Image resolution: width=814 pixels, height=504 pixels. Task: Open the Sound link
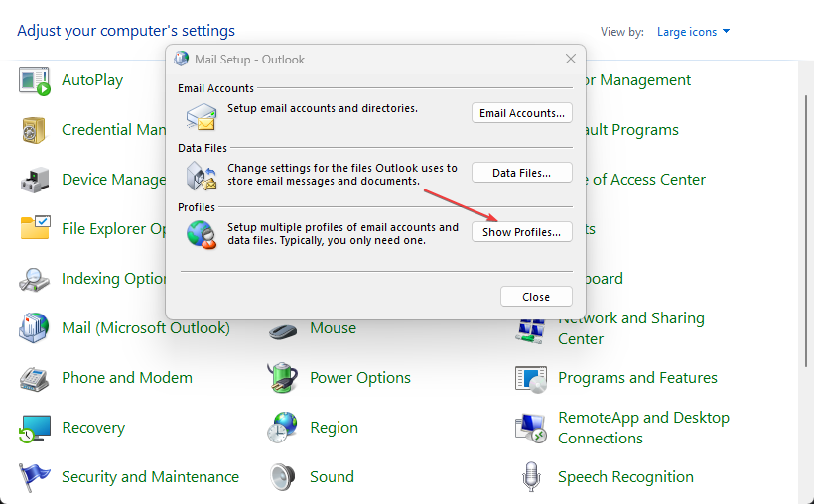(332, 476)
